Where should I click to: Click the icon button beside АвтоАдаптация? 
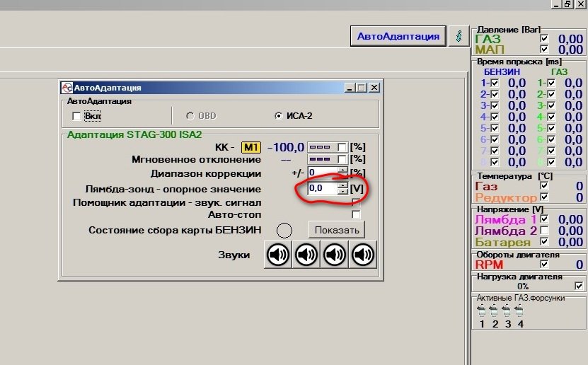pyautogui.click(x=459, y=36)
